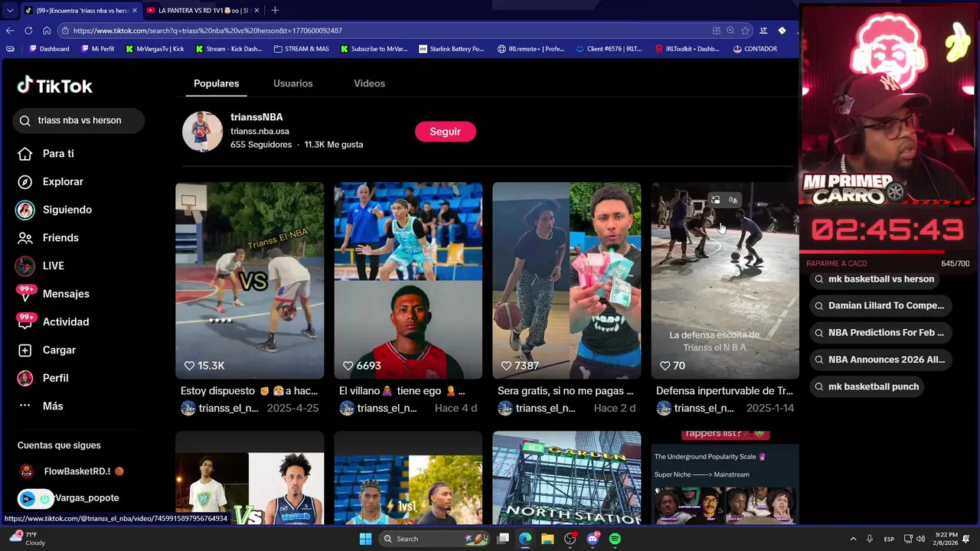980x551 pixels.
Task: Click inside the TikTok search box
Action: [78, 120]
